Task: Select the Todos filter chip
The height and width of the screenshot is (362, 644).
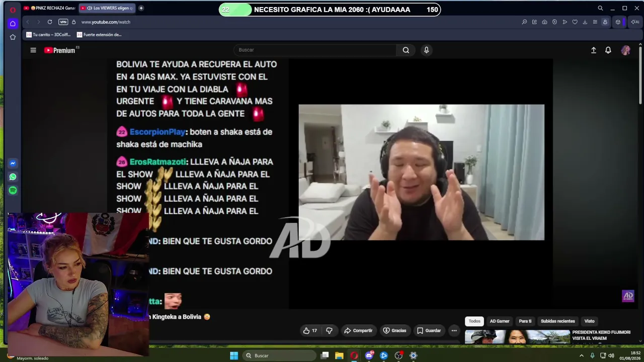Action: coord(474,321)
